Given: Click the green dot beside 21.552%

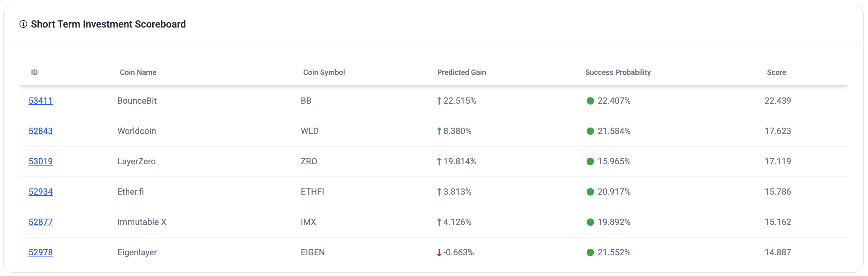Looking at the screenshot, I should pos(590,252).
